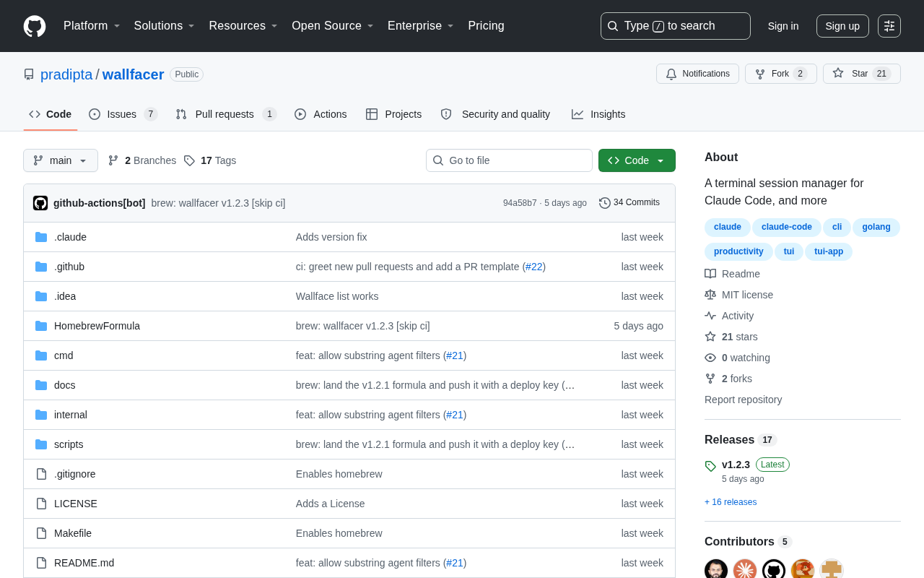Open the appearance settings icon button

[x=889, y=26]
